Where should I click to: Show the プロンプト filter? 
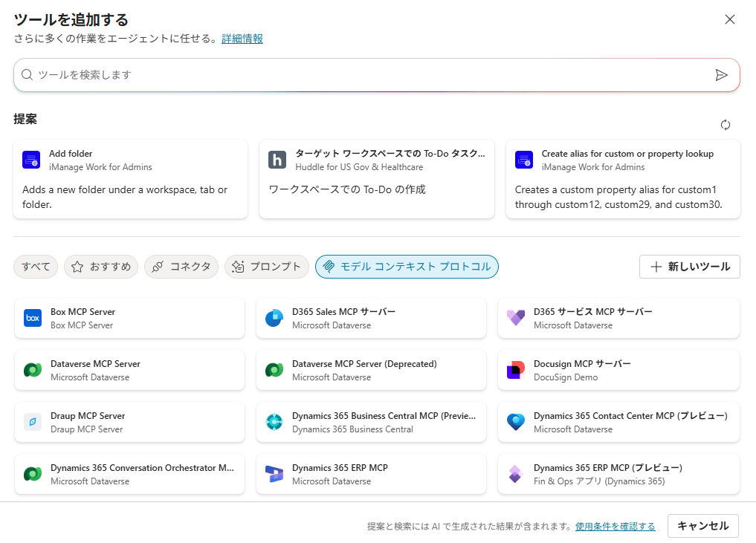267,267
